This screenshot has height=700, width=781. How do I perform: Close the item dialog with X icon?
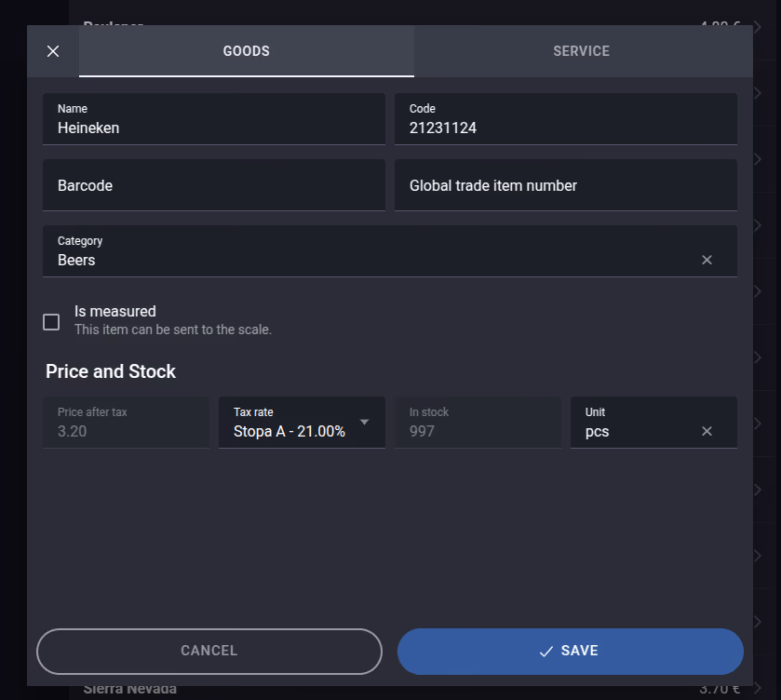click(x=53, y=51)
